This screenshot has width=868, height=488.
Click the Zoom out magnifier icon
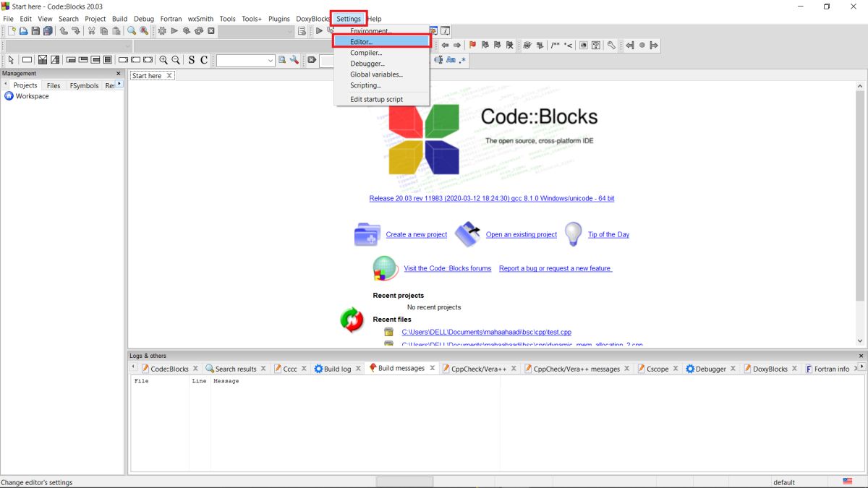coord(176,60)
